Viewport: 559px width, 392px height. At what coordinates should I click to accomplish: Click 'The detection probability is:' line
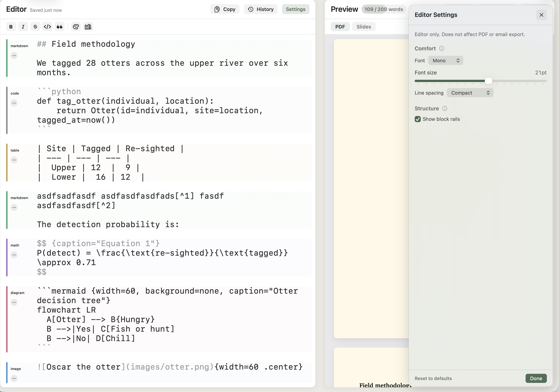tap(108, 224)
